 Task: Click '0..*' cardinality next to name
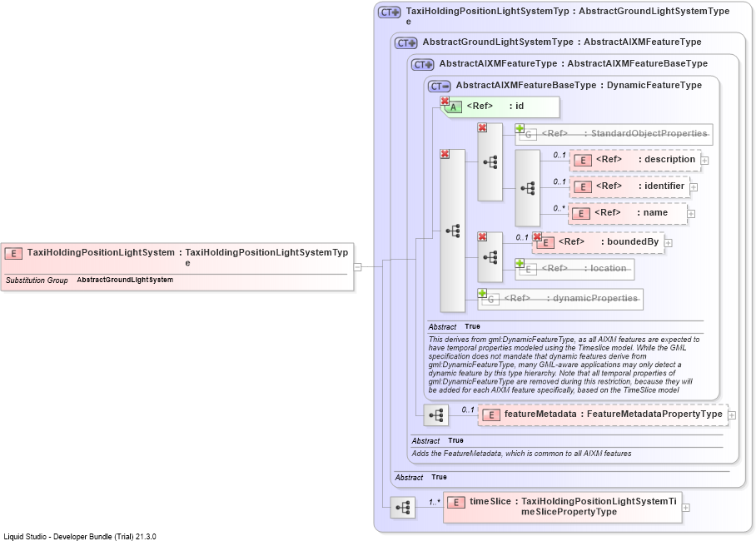[559, 208]
